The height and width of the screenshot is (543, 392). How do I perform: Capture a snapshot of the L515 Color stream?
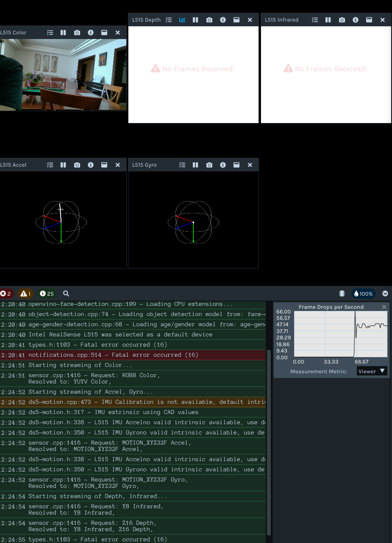[77, 32]
